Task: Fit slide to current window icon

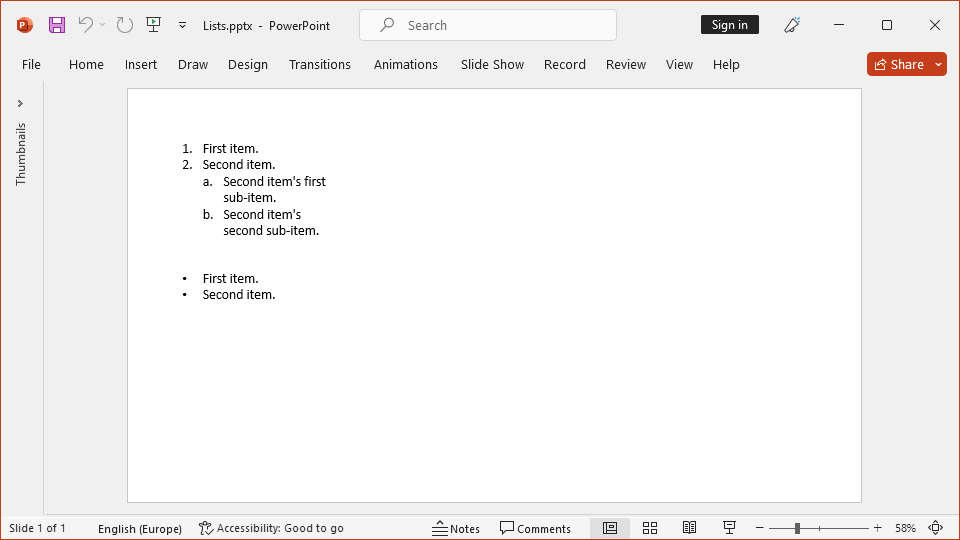Action: coord(936,528)
